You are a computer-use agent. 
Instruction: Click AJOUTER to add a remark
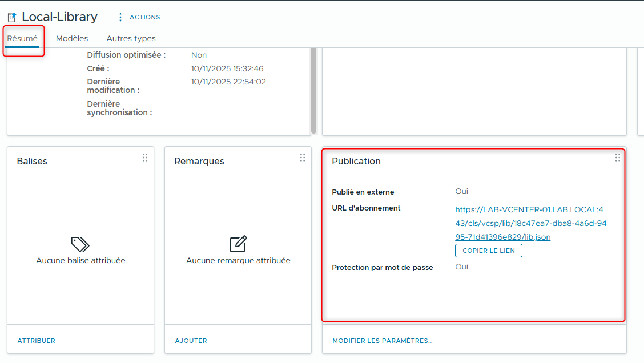point(191,341)
